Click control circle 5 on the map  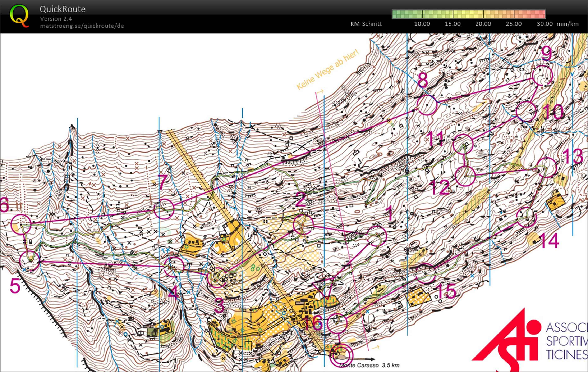tap(29, 261)
